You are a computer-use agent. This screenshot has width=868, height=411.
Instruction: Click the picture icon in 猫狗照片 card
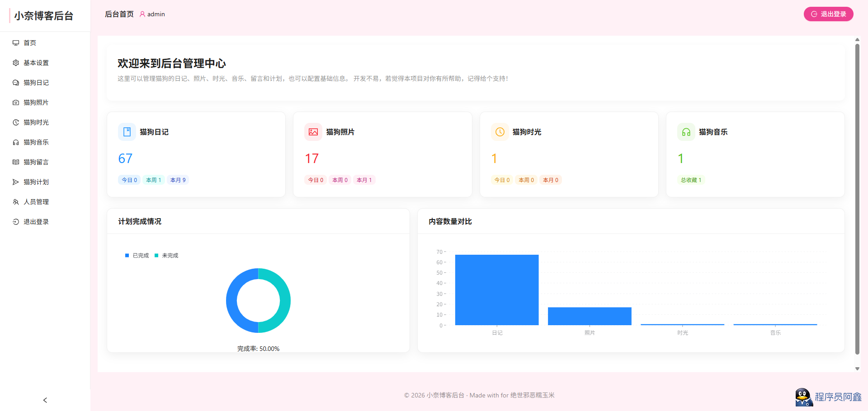pyautogui.click(x=313, y=132)
